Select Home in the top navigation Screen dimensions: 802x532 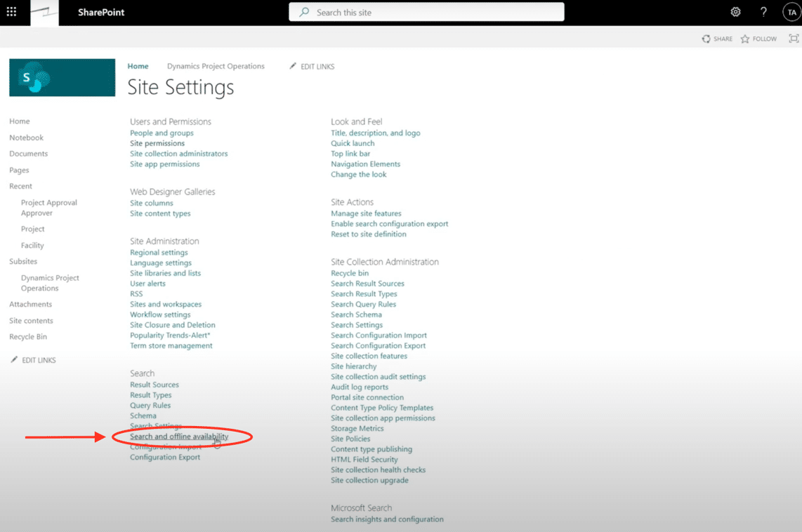coord(138,67)
